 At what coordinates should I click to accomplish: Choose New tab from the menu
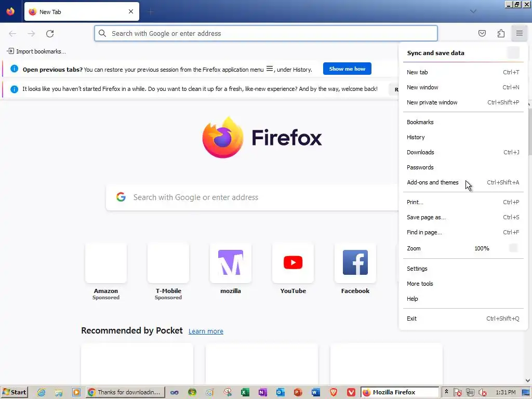pos(463,72)
